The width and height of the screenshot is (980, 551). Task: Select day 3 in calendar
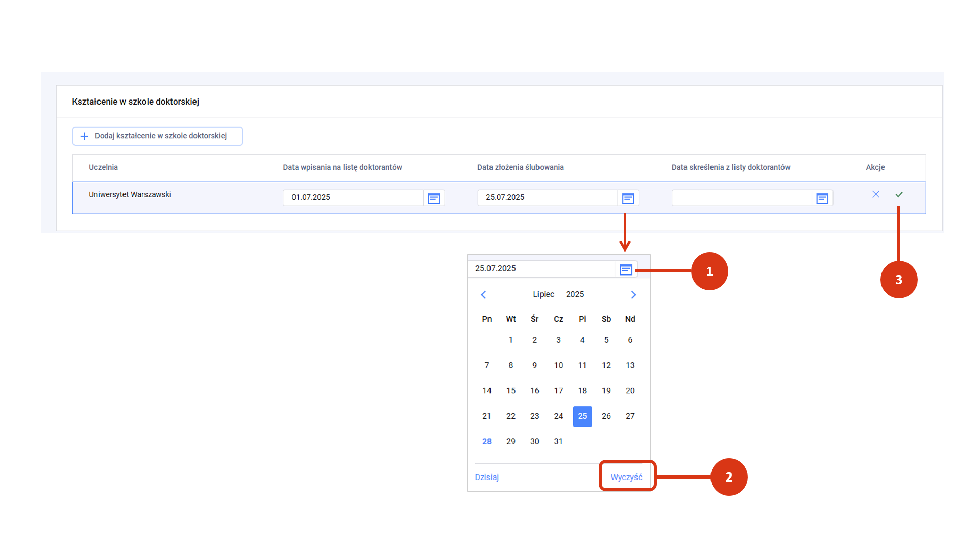[x=558, y=340]
